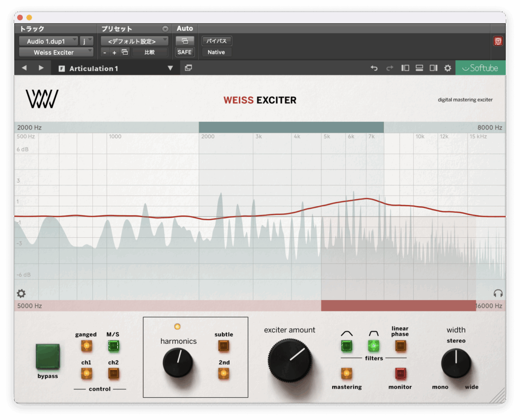The height and width of the screenshot is (420, 520).
Task: Click the headphones listen icon
Action: pyautogui.click(x=498, y=293)
